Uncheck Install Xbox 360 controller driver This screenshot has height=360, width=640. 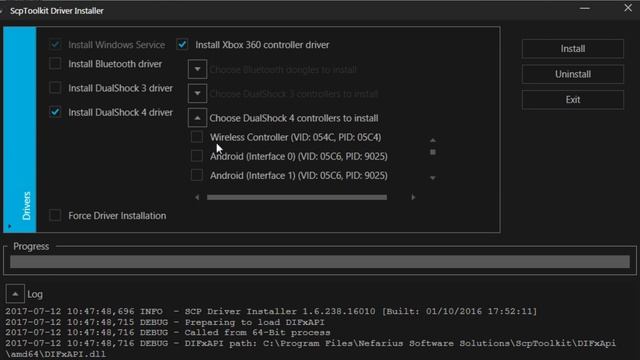pos(182,44)
